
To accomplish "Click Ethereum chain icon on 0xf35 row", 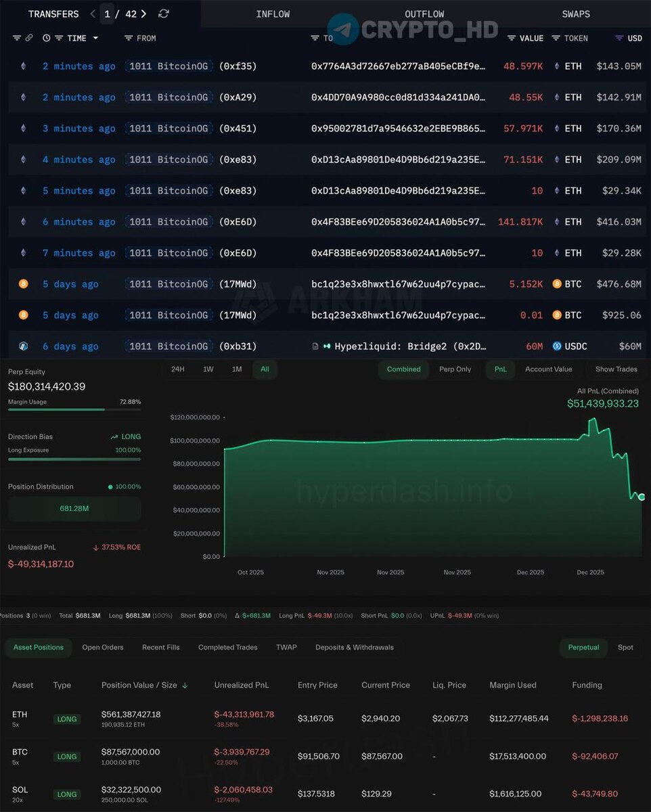I will click(x=23, y=66).
